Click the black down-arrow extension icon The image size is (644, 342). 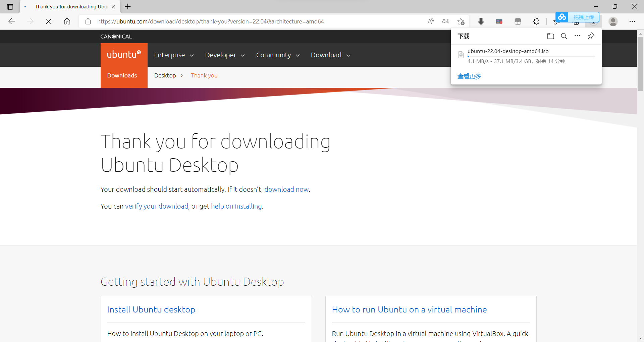point(481,21)
